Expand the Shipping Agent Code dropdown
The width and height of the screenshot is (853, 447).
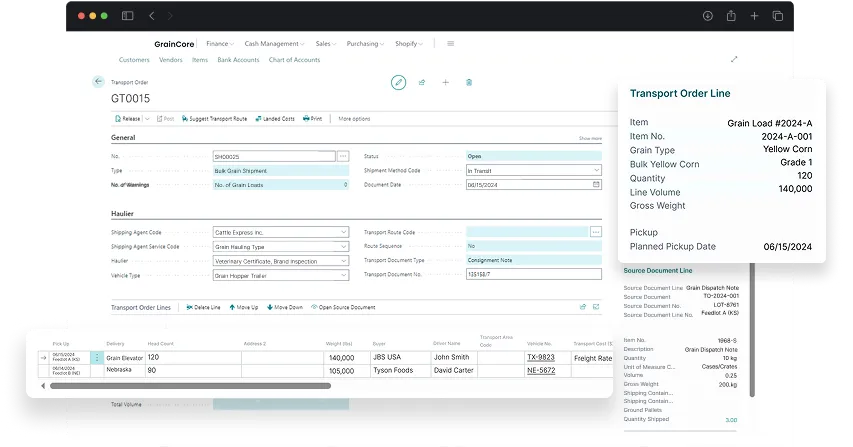click(344, 232)
